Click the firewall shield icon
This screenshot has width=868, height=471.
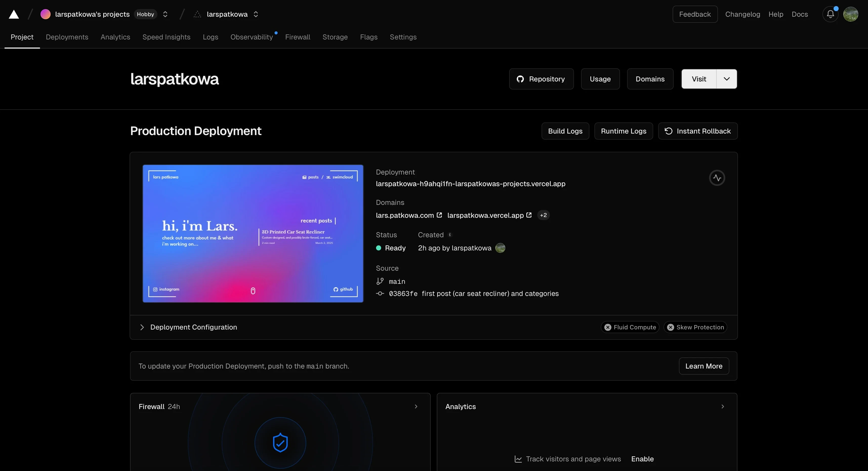280,443
